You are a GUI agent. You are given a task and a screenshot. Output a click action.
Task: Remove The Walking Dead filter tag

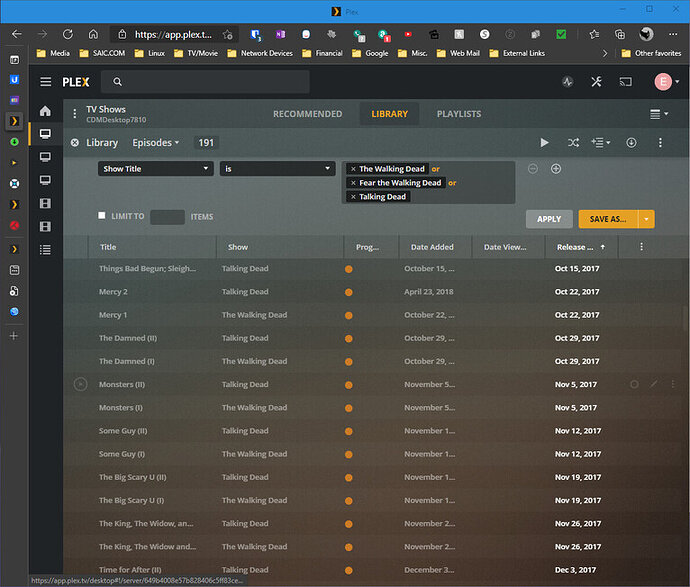pos(353,169)
